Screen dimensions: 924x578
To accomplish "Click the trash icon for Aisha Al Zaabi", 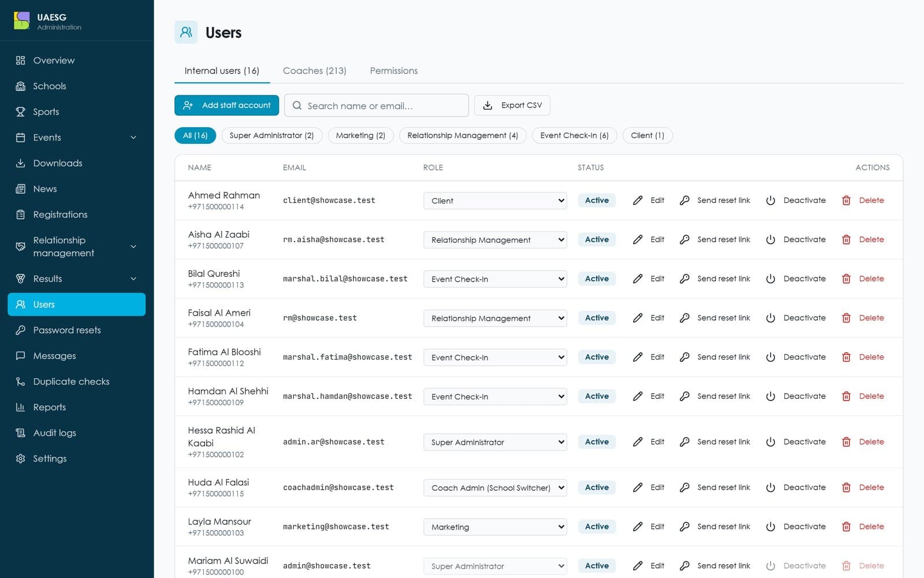I will point(846,240).
